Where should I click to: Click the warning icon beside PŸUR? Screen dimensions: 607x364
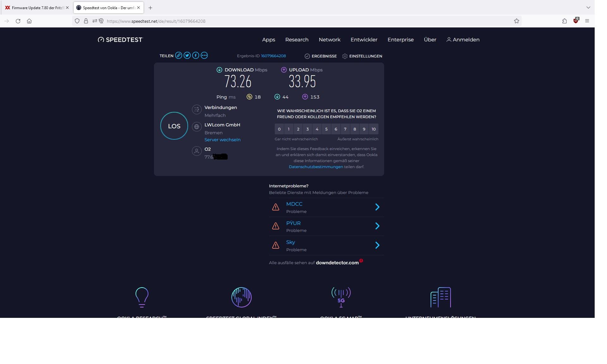(276, 226)
